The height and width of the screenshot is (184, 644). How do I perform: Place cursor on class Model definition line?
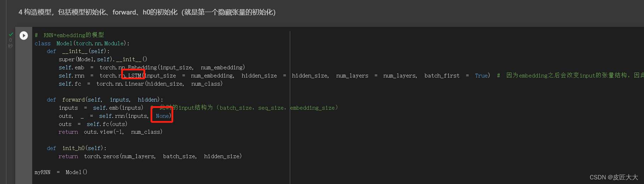tap(82, 44)
